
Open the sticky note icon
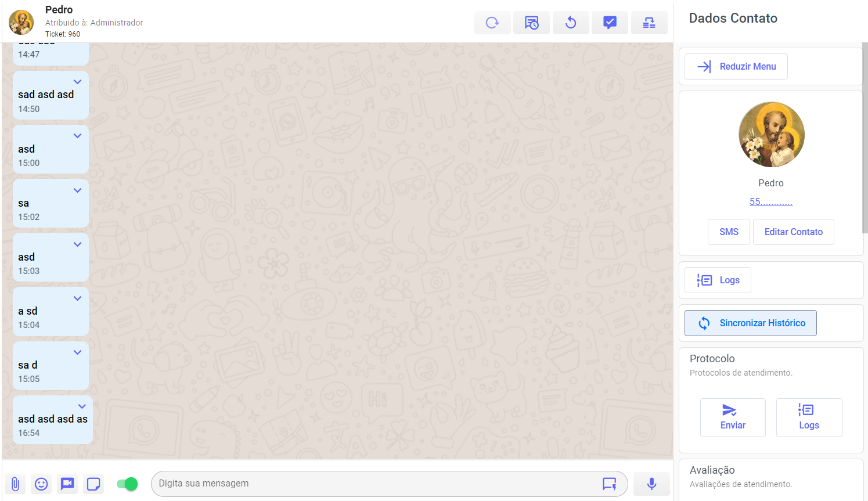[93, 484]
